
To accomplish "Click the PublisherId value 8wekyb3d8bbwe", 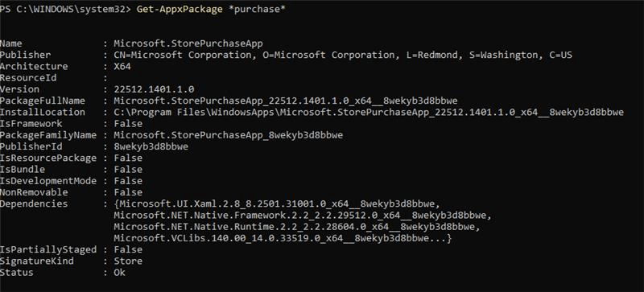I will (151, 146).
